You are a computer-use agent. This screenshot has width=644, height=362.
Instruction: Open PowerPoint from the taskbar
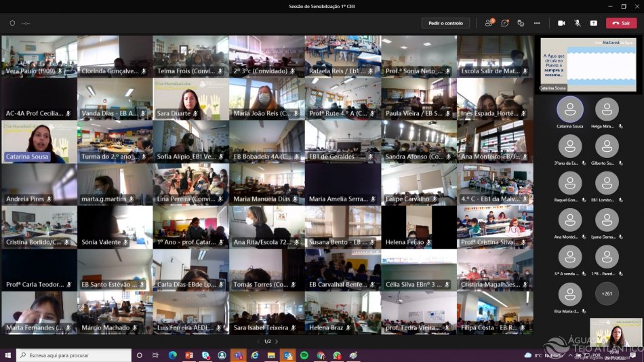(189, 355)
